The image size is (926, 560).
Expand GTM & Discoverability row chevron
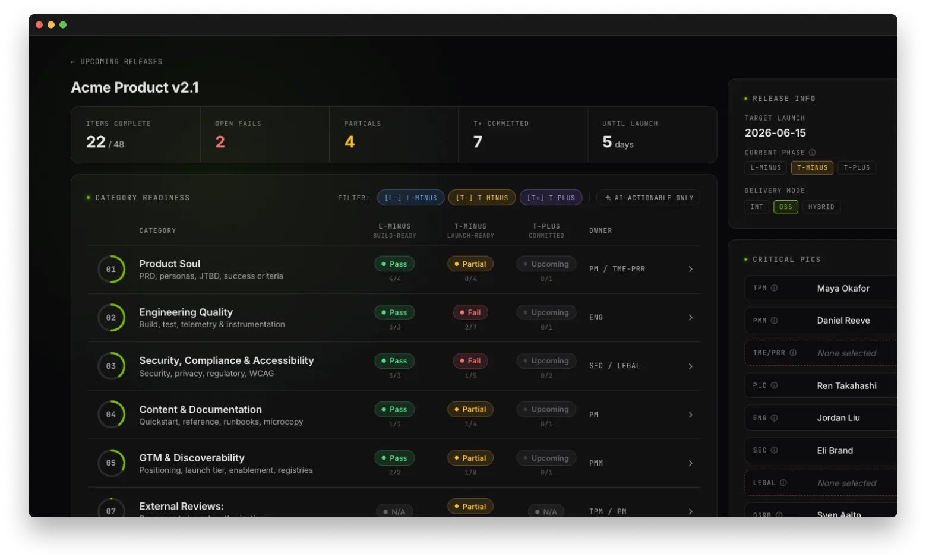[x=690, y=463]
